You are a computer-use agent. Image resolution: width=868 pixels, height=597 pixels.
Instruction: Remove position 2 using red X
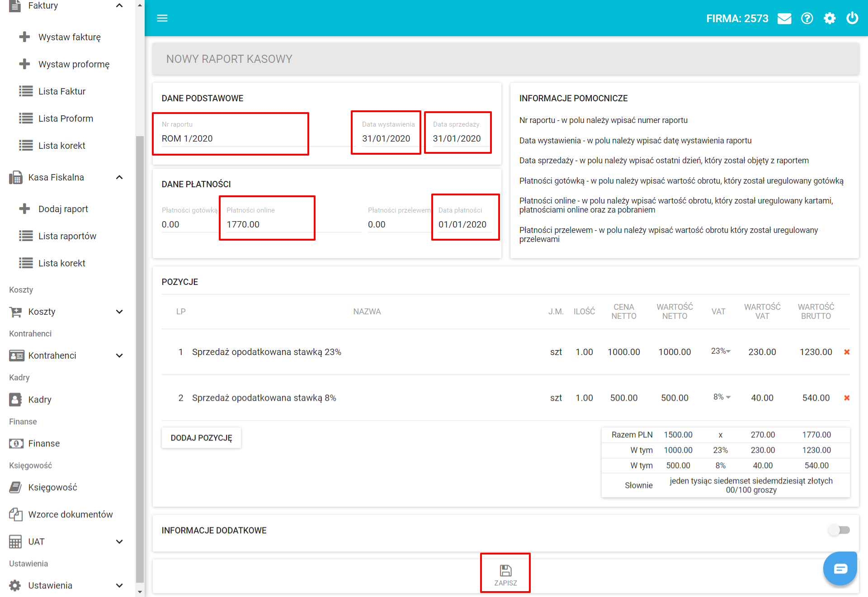(x=847, y=398)
